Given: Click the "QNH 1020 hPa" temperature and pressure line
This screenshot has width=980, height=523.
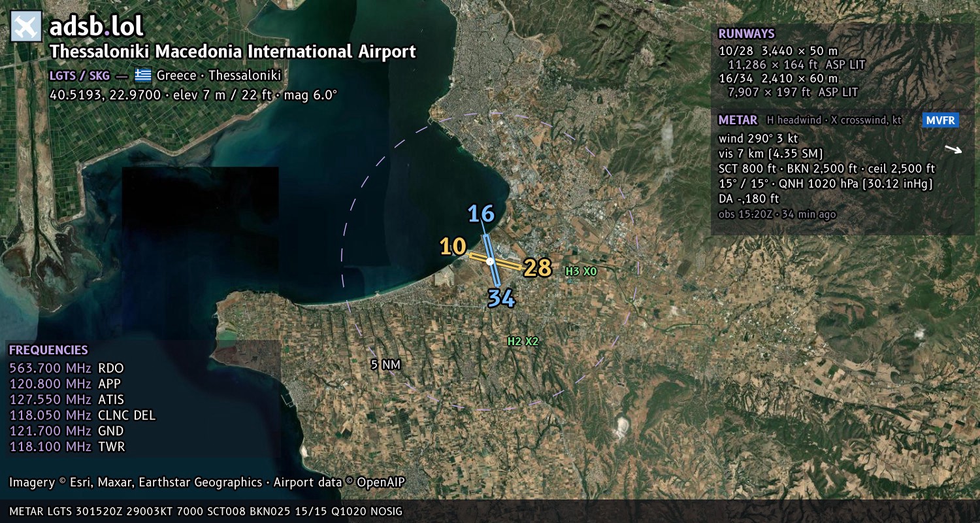Looking at the screenshot, I should point(825,184).
